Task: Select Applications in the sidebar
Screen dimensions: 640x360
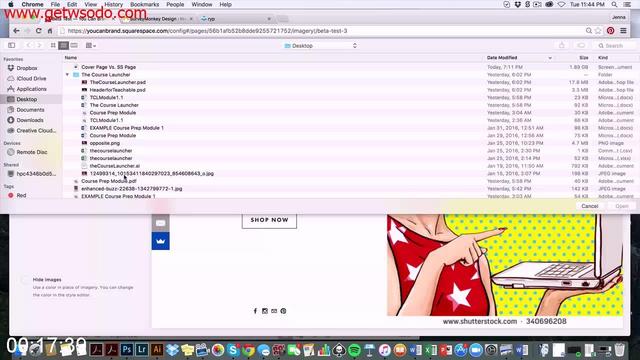Action: [31, 89]
